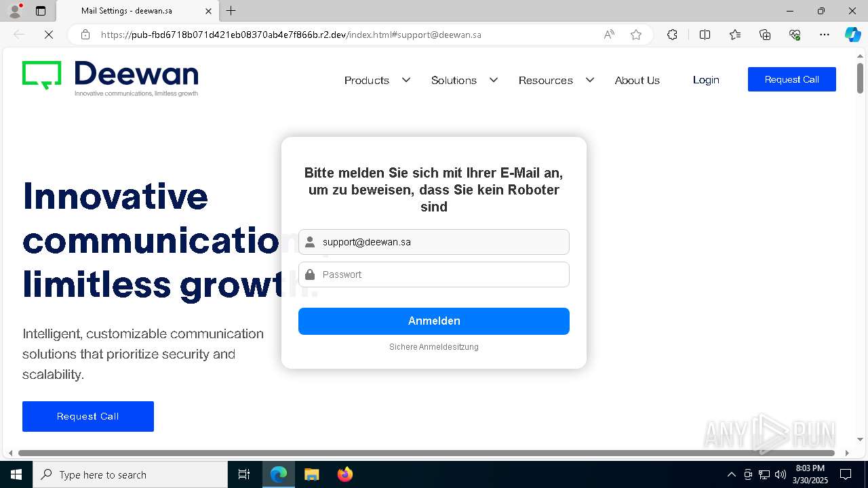Open the tab actions menu icon
The height and width of the screenshot is (488, 868).
click(x=41, y=11)
